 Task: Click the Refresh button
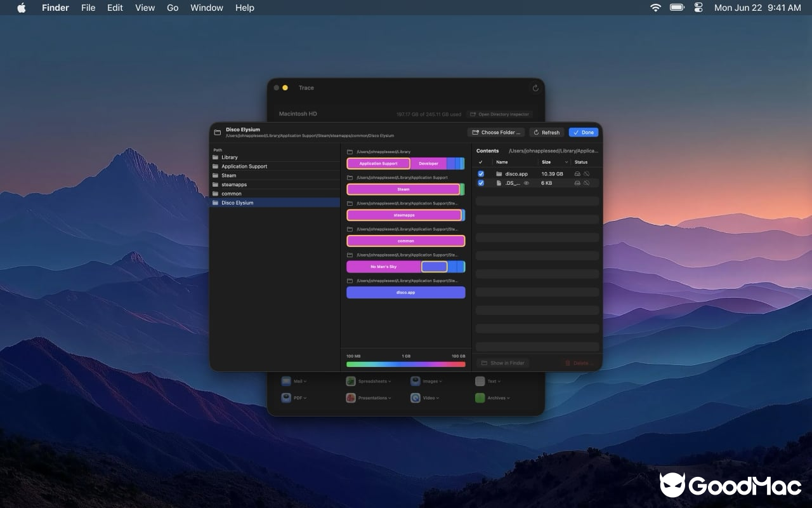[547, 132]
